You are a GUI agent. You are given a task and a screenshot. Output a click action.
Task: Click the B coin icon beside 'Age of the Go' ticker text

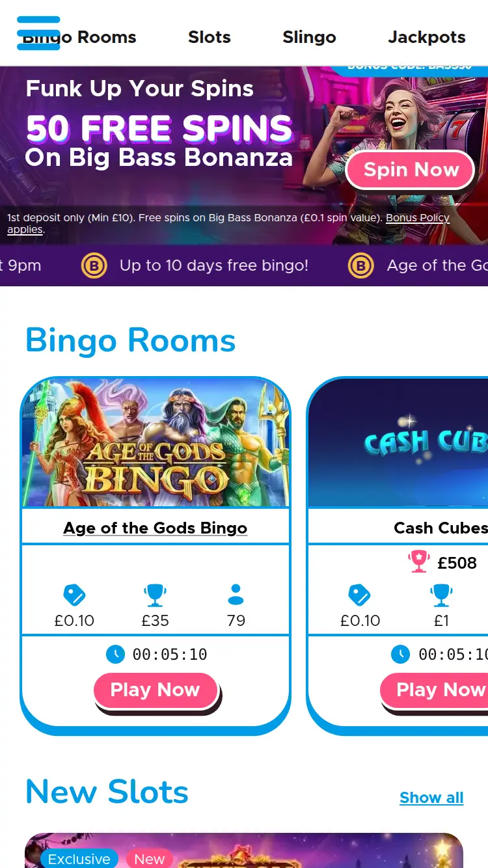(360, 265)
